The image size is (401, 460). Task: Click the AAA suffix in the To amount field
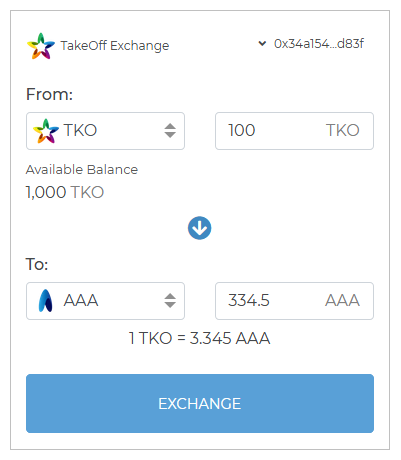[342, 300]
